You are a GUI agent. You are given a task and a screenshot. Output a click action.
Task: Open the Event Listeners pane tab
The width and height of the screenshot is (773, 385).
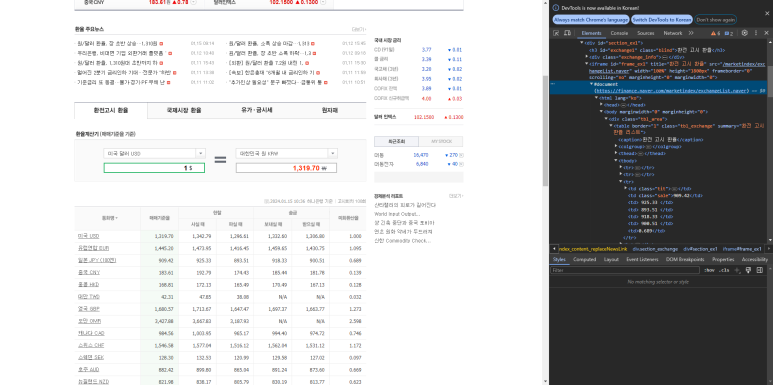643,259
